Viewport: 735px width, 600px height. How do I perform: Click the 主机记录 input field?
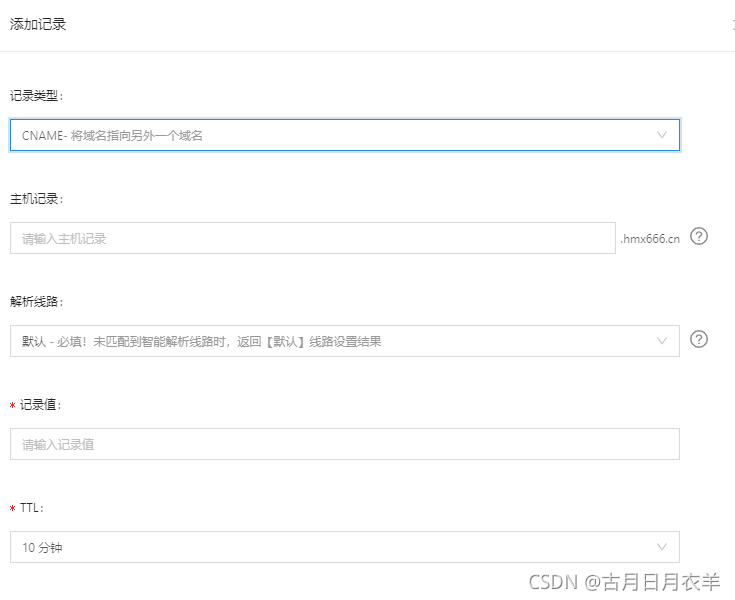point(313,238)
